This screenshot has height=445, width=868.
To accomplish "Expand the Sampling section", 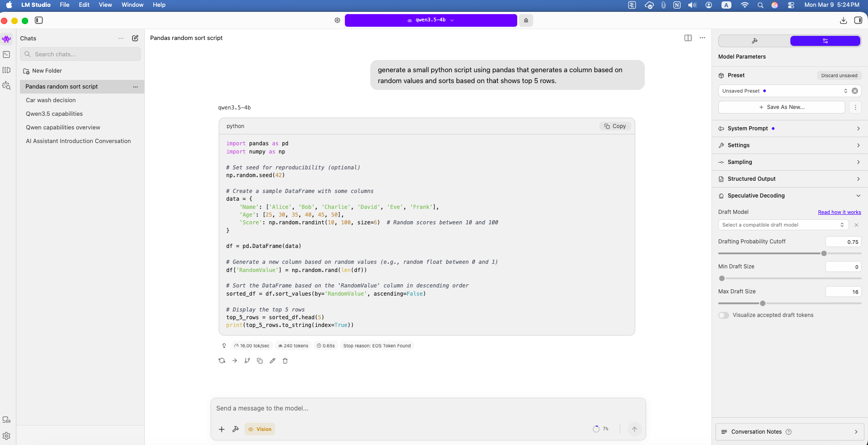I will pyautogui.click(x=790, y=162).
